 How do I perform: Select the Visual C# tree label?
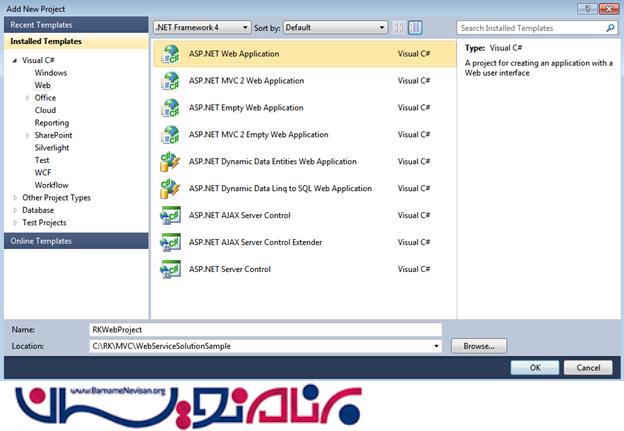(38, 60)
